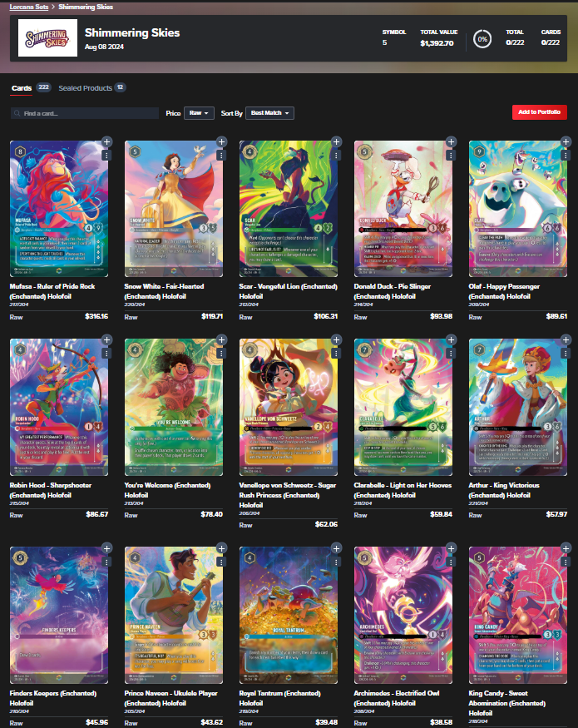This screenshot has width=578, height=728.
Task: Add You're Welcome card with plus icon
Action: point(221,339)
